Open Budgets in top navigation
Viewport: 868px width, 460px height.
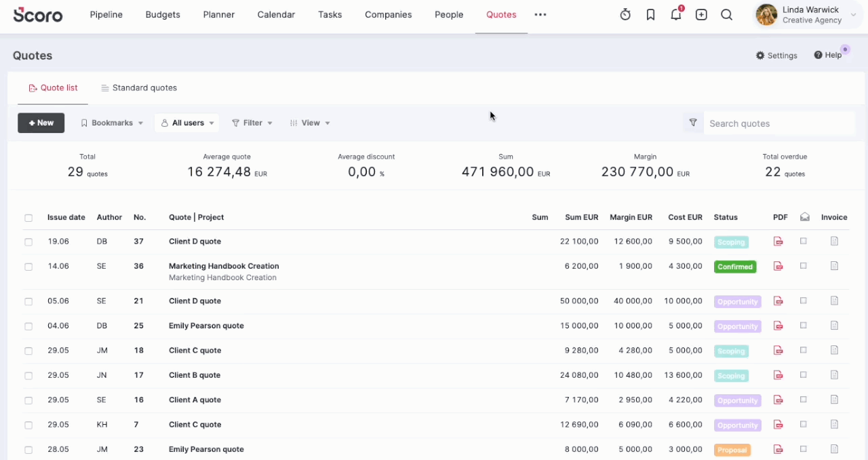click(163, 14)
